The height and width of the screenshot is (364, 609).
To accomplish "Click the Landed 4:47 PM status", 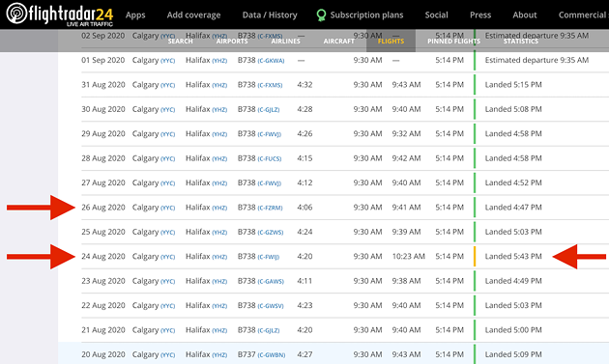I will [x=513, y=208].
